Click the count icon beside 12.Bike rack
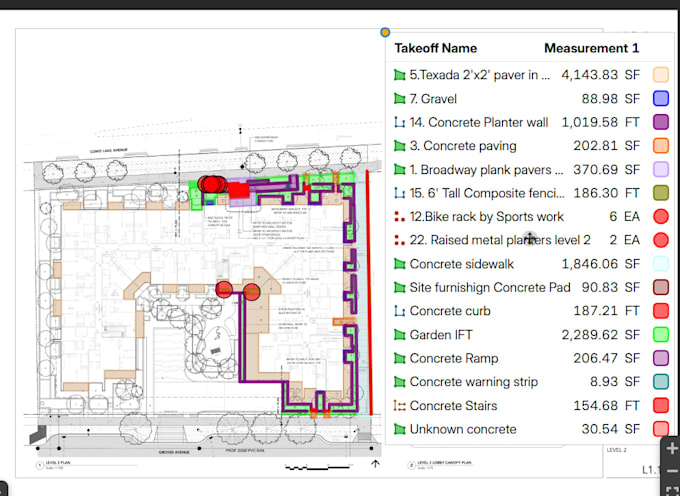This screenshot has height=496, width=680. coord(399,216)
